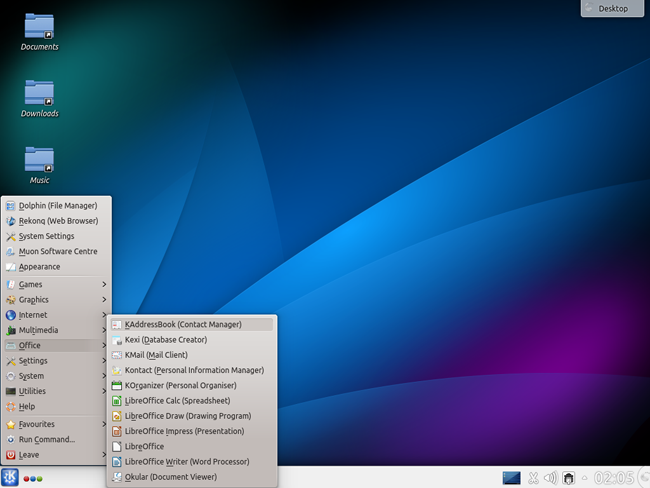The width and height of the screenshot is (650, 488).
Task: Launch Kontact (Personal Information Manager)
Action: pyautogui.click(x=192, y=370)
